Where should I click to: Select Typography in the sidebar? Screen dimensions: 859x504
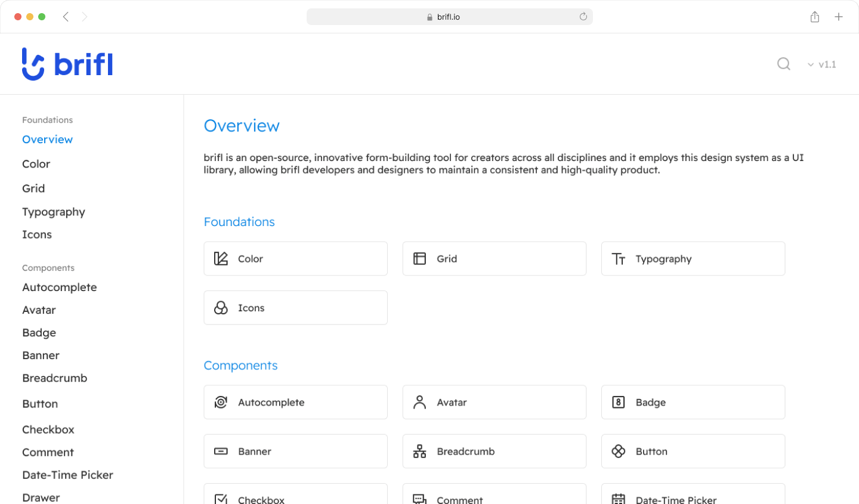coord(54,212)
